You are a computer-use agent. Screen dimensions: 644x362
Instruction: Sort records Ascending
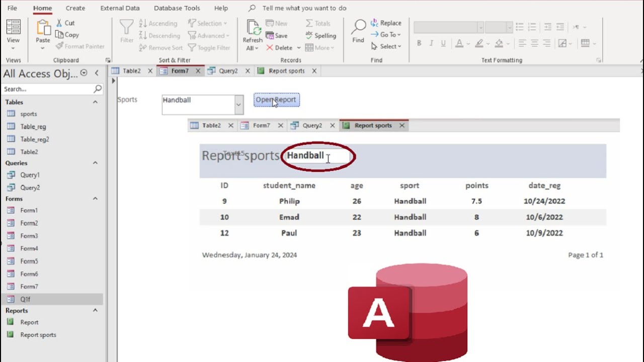158,23
